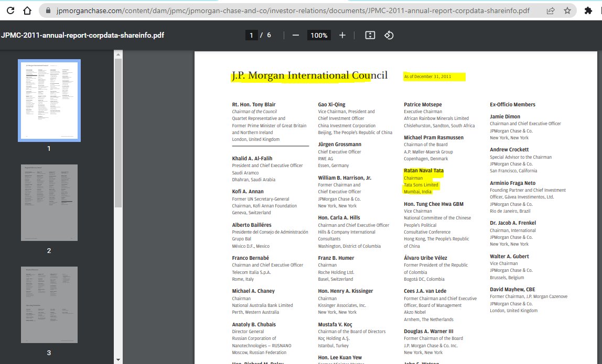Click the 100% zoom level field
The width and height of the screenshot is (602, 364).
(x=319, y=35)
